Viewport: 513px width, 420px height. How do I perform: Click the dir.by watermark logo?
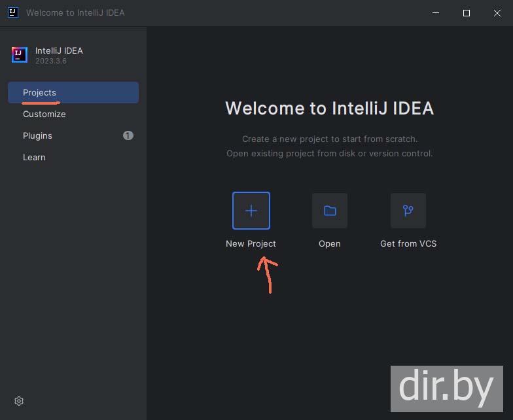(x=447, y=389)
